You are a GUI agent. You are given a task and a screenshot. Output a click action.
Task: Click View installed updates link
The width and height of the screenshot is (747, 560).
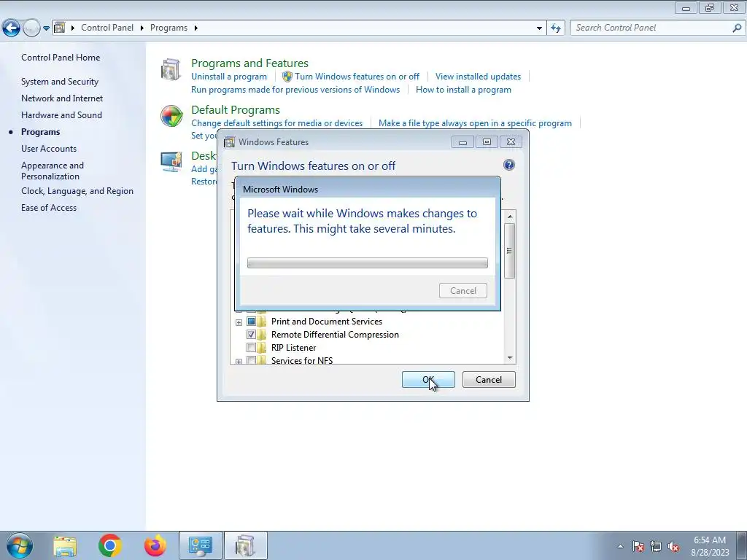pos(478,77)
